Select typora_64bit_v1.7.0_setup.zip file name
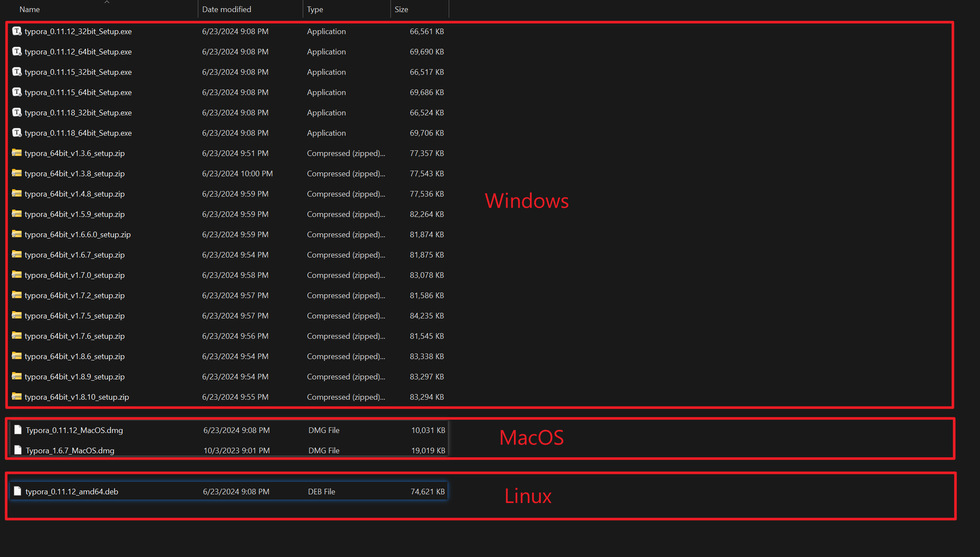The width and height of the screenshot is (980, 557). tap(74, 275)
